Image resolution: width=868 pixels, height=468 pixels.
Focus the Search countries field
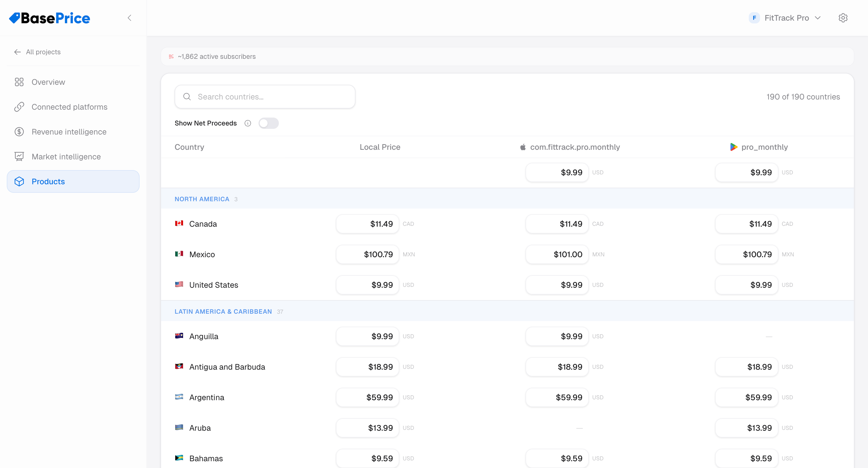(265, 97)
